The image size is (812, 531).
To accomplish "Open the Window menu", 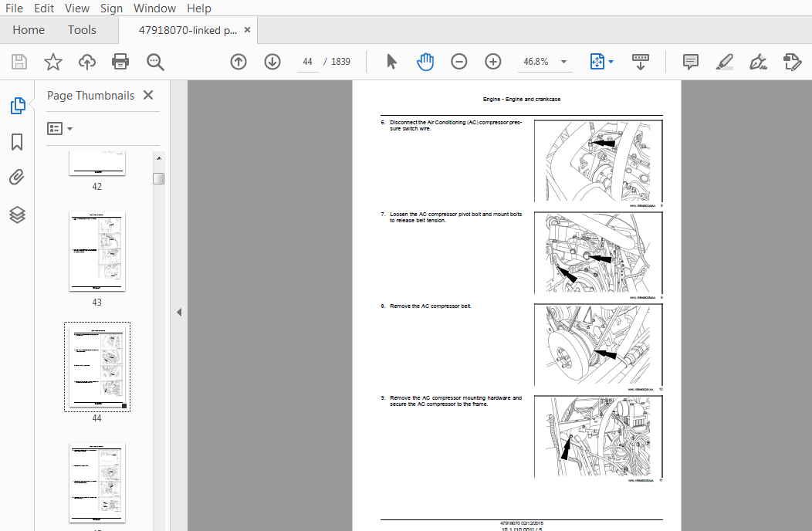I will (x=154, y=8).
